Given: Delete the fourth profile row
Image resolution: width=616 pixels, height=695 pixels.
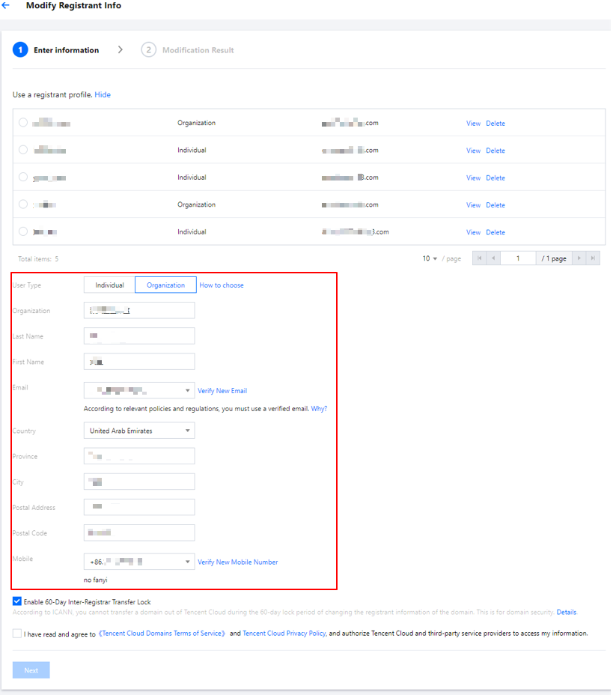Looking at the screenshot, I should coord(495,205).
